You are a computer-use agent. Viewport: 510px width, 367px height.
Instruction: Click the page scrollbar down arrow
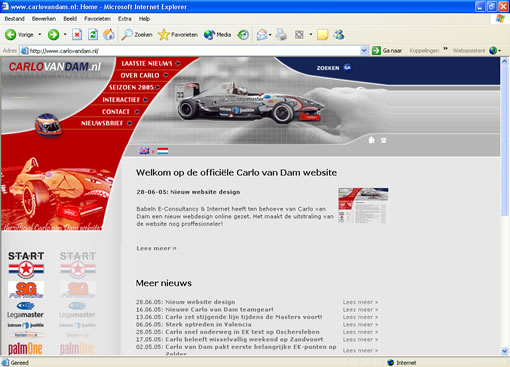point(504,351)
